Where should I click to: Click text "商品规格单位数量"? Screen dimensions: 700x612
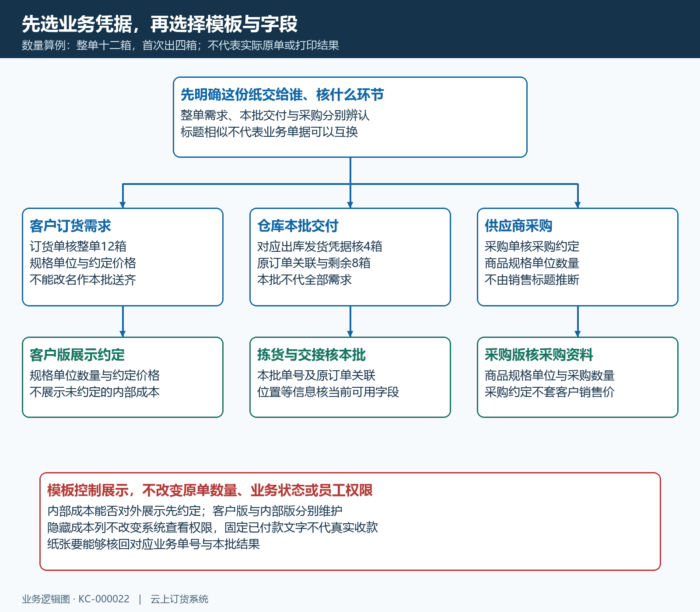(532, 263)
